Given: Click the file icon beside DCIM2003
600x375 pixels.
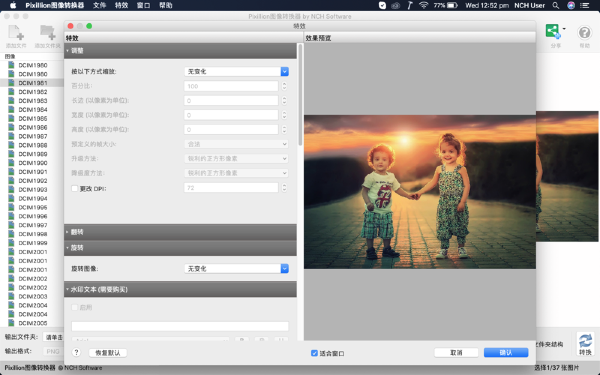Looking at the screenshot, I should tap(11, 296).
